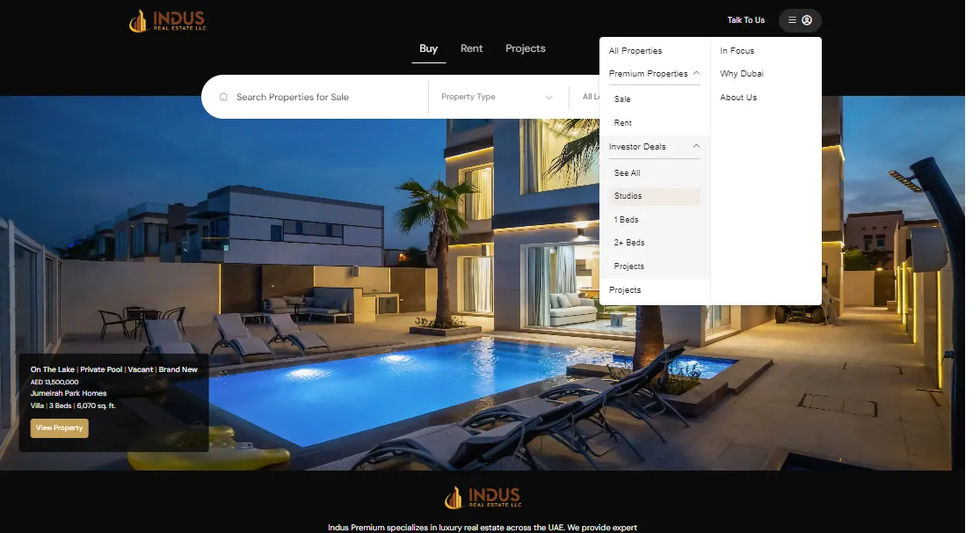Screen dimensions: 980x533
Task: Open the hamburger user menu button
Action: click(799, 20)
